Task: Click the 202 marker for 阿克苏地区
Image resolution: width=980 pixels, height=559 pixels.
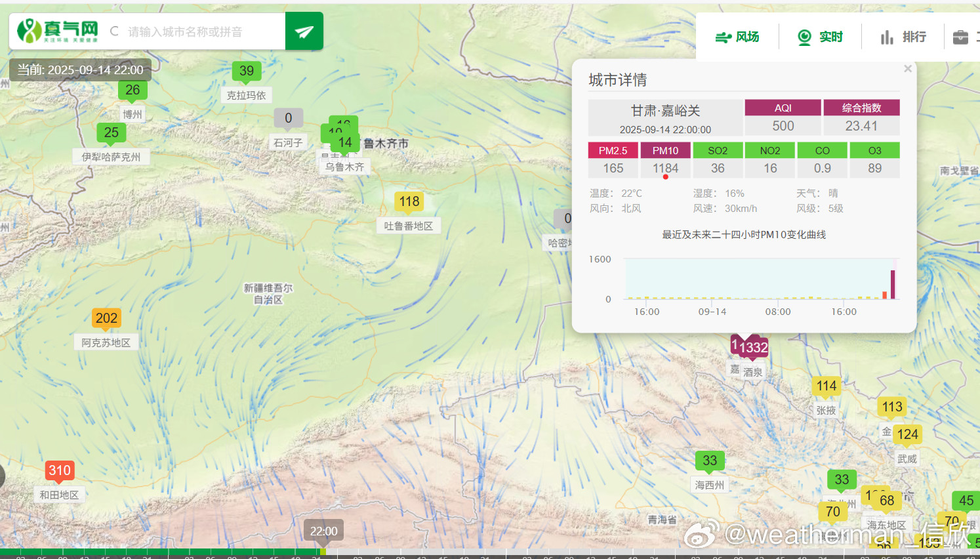Action: point(106,318)
